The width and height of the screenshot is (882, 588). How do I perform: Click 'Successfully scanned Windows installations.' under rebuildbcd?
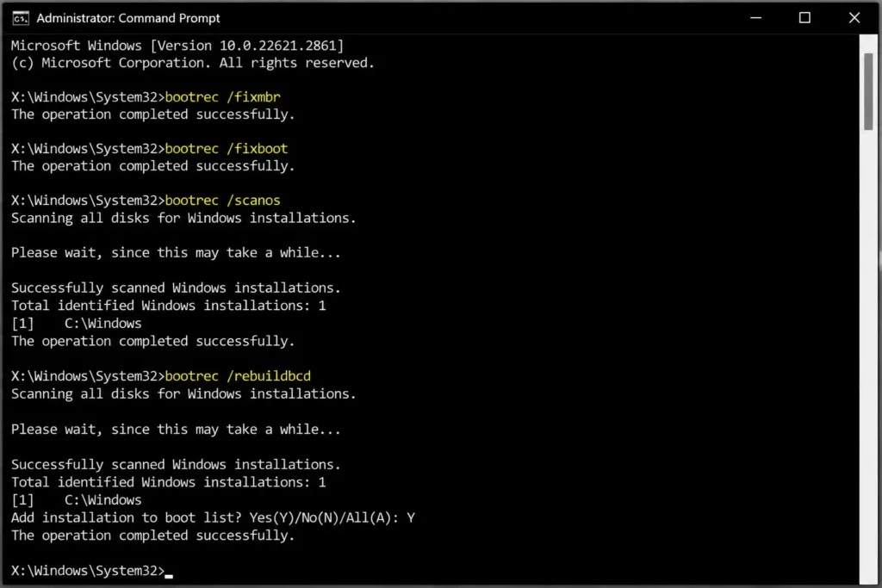tap(176, 465)
